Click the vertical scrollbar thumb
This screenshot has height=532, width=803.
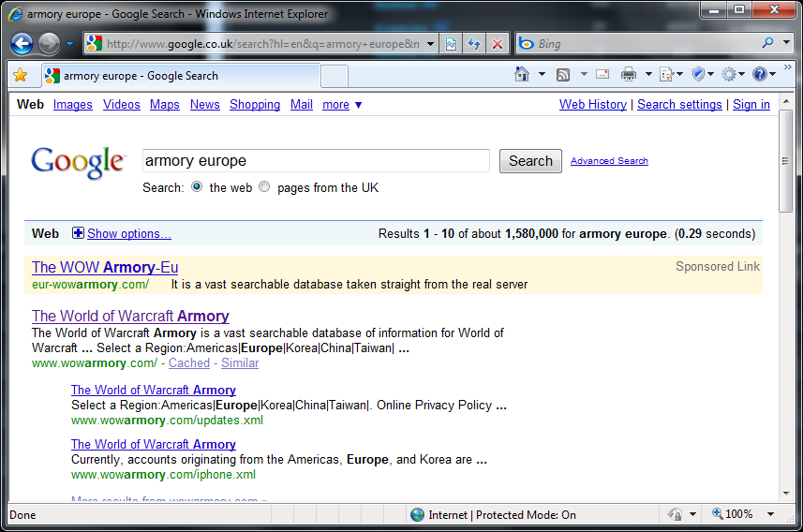(x=785, y=161)
